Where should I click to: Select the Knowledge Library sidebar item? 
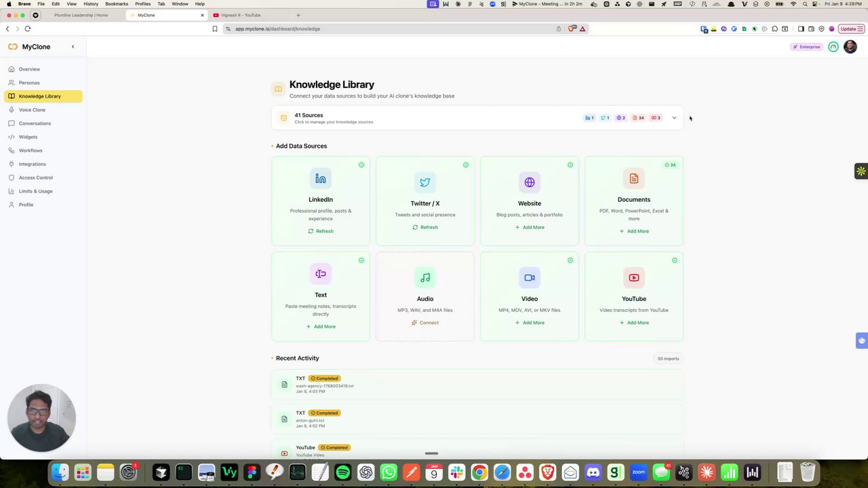coord(43,96)
